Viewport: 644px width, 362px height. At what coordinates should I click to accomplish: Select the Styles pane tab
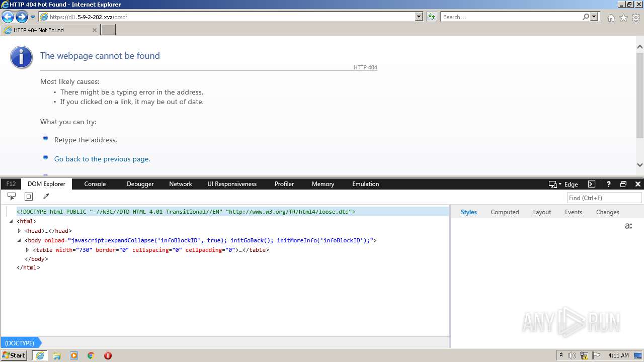(x=468, y=212)
